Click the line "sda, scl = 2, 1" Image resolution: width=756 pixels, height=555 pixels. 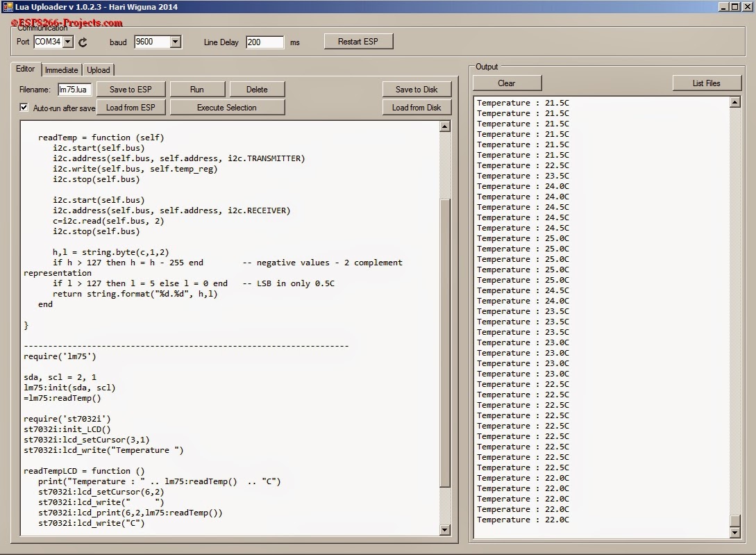60,377
